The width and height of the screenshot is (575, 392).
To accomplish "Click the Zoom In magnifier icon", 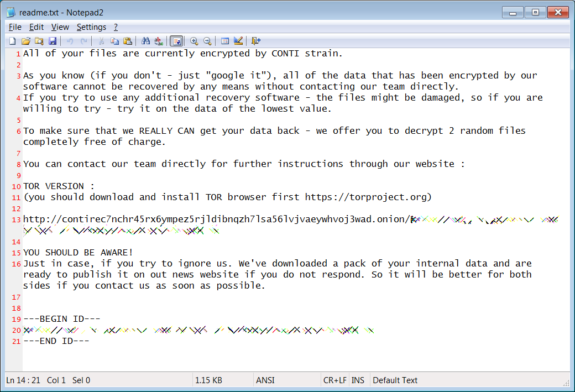I will click(194, 41).
